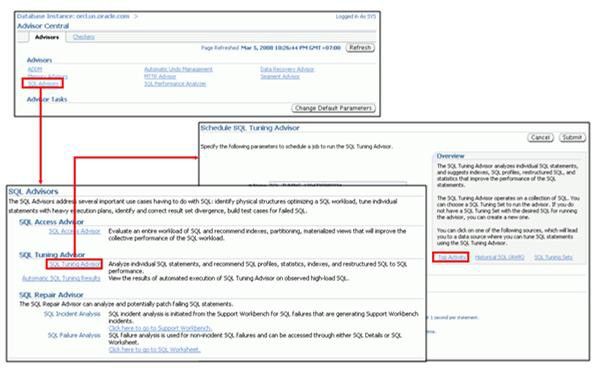Open the Top Activity source link

(452, 257)
